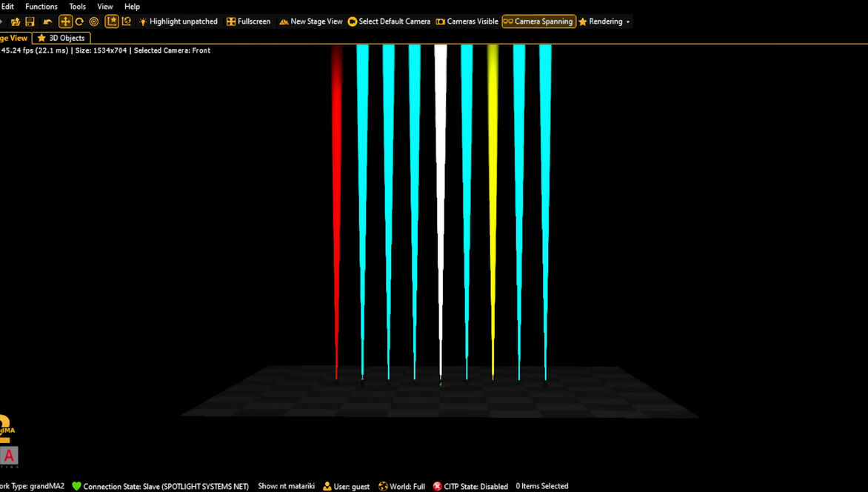Toggle Highlight unpatched fixtures
This screenshot has height=492, width=868.
[x=178, y=21]
